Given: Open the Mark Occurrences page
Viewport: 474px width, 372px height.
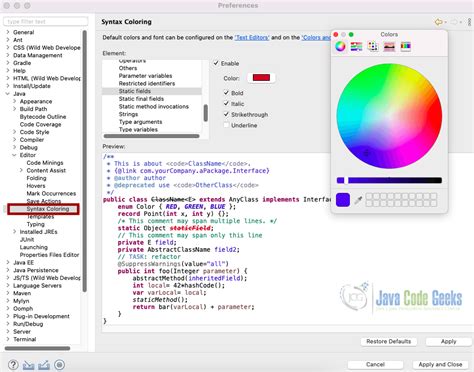Looking at the screenshot, I should click(x=51, y=193).
